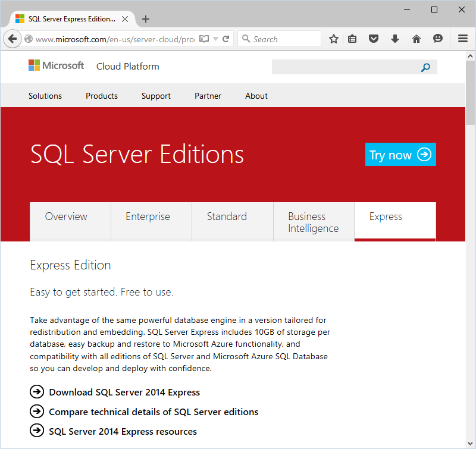Open the Downloads panel
The width and height of the screenshot is (476, 449).
[395, 39]
